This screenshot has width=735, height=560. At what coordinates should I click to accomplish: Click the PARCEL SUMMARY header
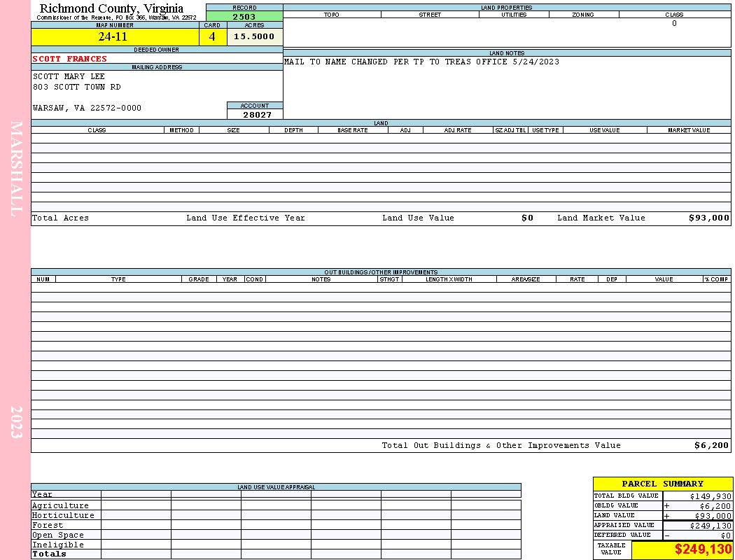pos(662,484)
